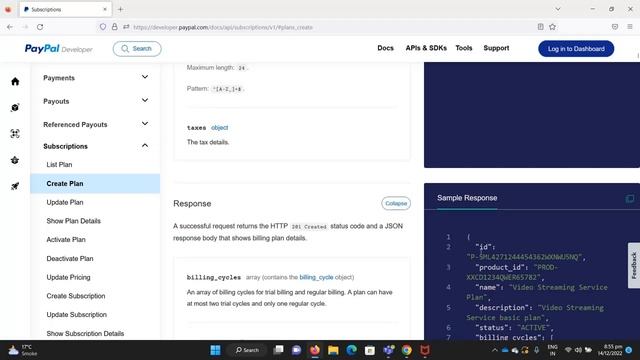Follow the taxes object link
640x360 pixels.
click(220, 128)
